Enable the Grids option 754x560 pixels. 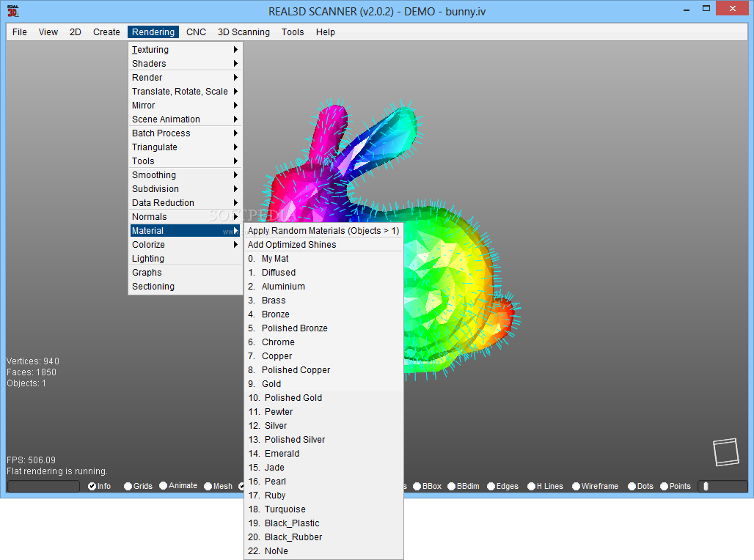[138, 486]
